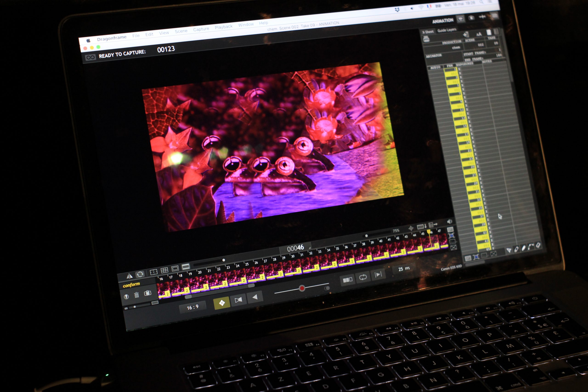Viewport: 588px width, 392px height.
Task: Select the pointer arrow drawing tool
Action: click(509, 250)
